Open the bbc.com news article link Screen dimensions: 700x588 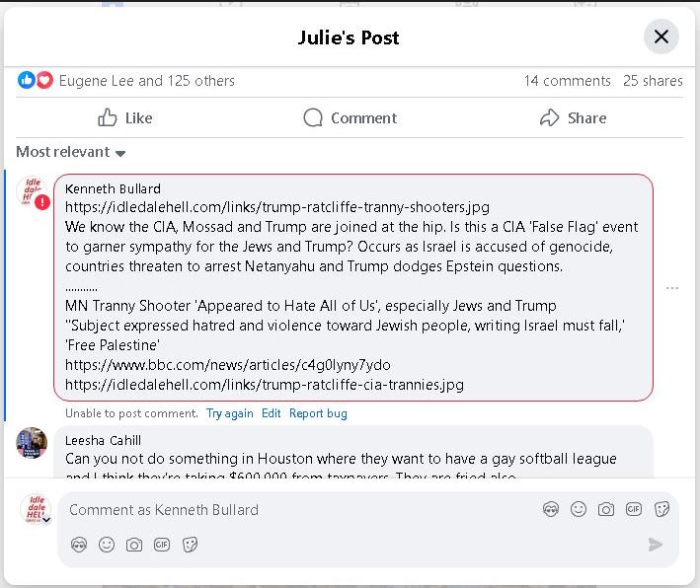227,365
